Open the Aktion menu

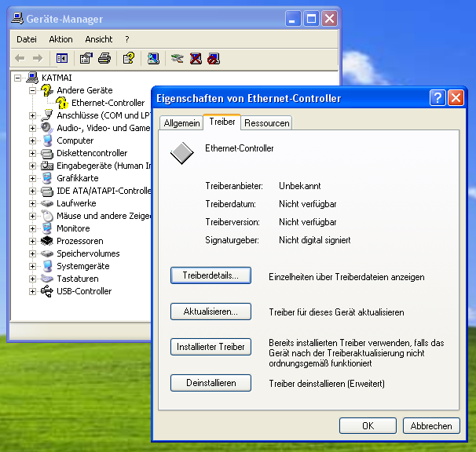(x=60, y=39)
